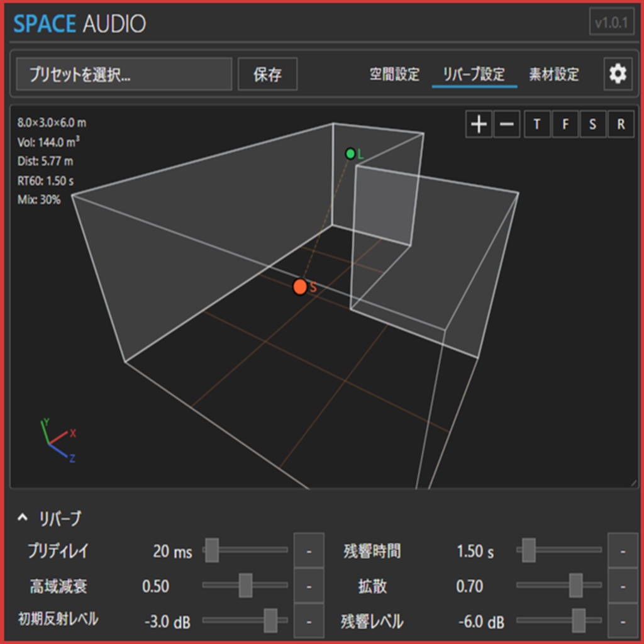Click the 高域減衰 label
Image resolution: width=644 pixels, height=644 pixels.
(58, 586)
